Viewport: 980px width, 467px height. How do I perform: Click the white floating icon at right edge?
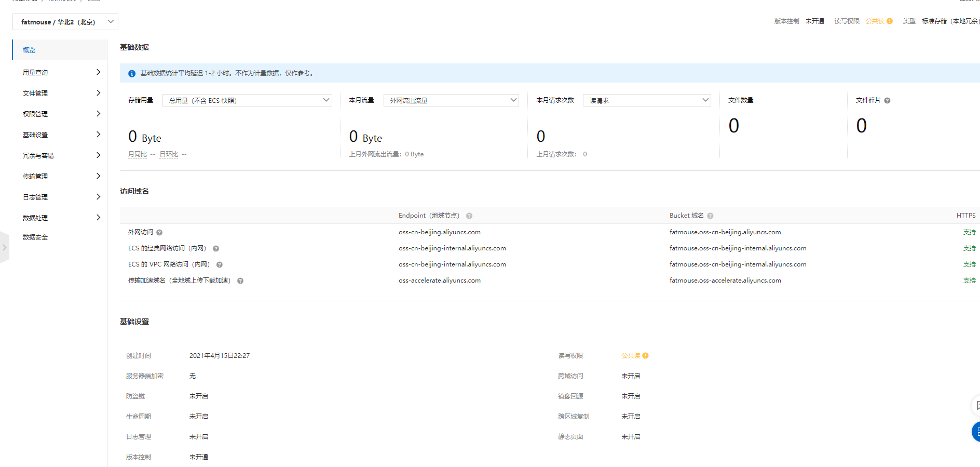coord(976,405)
